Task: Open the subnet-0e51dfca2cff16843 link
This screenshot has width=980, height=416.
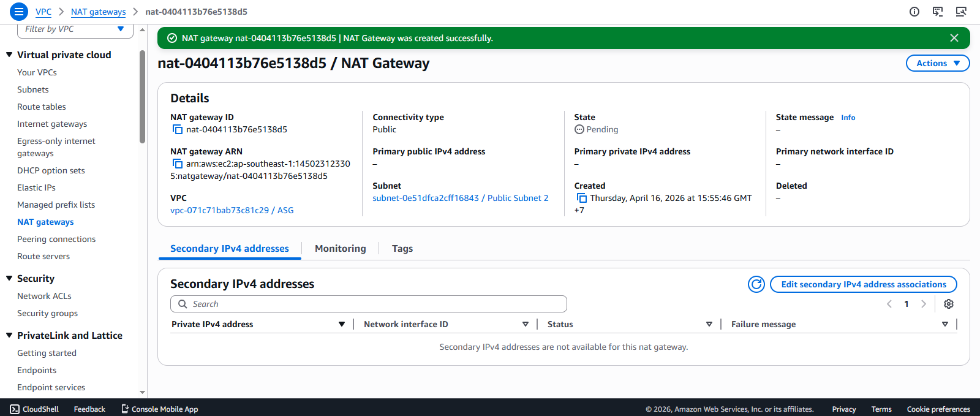Action: [x=461, y=198]
